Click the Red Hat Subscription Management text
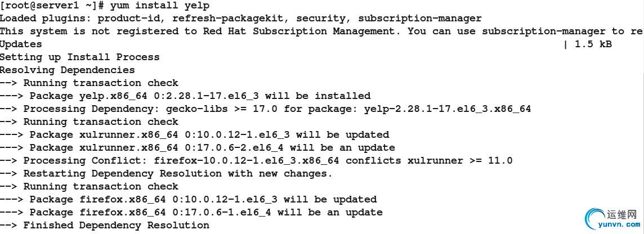The image size is (644, 234). click(x=301, y=31)
